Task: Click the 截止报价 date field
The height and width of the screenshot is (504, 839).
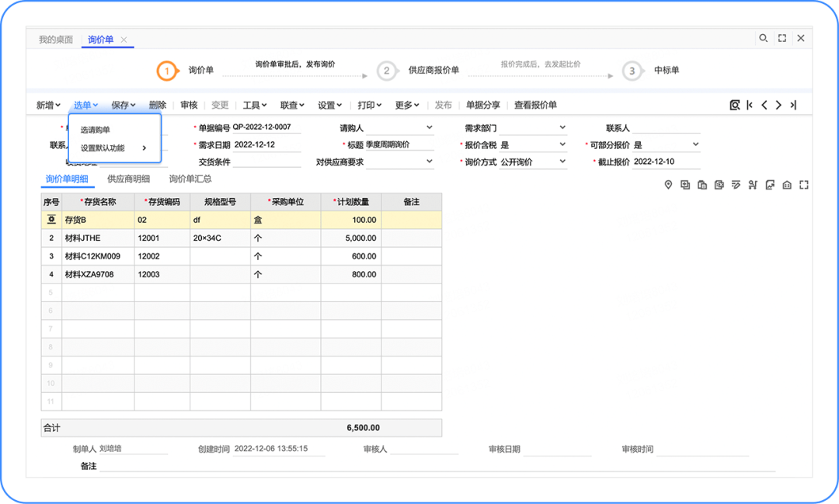Action: (666, 162)
